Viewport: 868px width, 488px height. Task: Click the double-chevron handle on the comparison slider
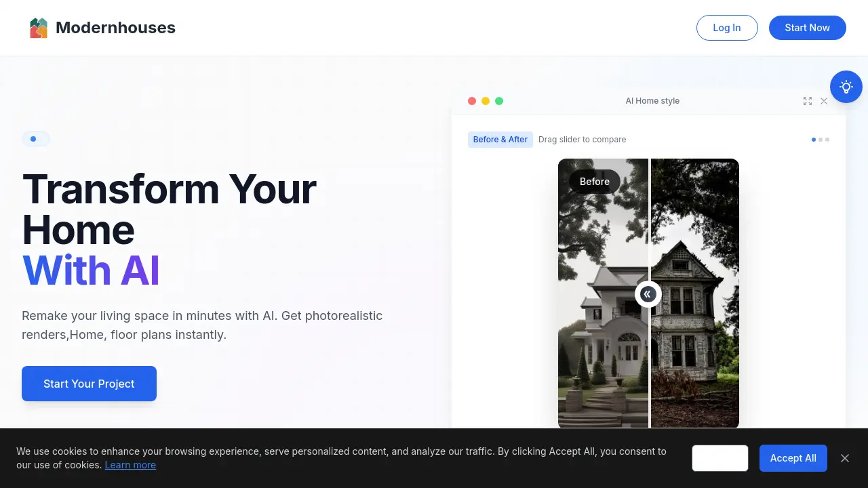[x=648, y=293]
